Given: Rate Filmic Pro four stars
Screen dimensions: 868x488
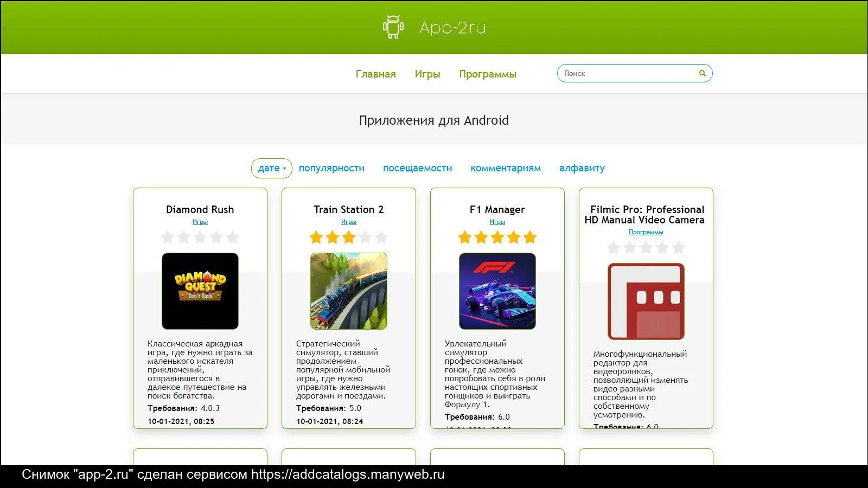Looking at the screenshot, I should tap(662, 247).
